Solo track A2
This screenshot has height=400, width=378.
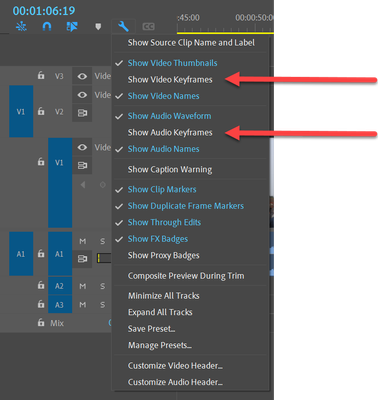coord(103,286)
